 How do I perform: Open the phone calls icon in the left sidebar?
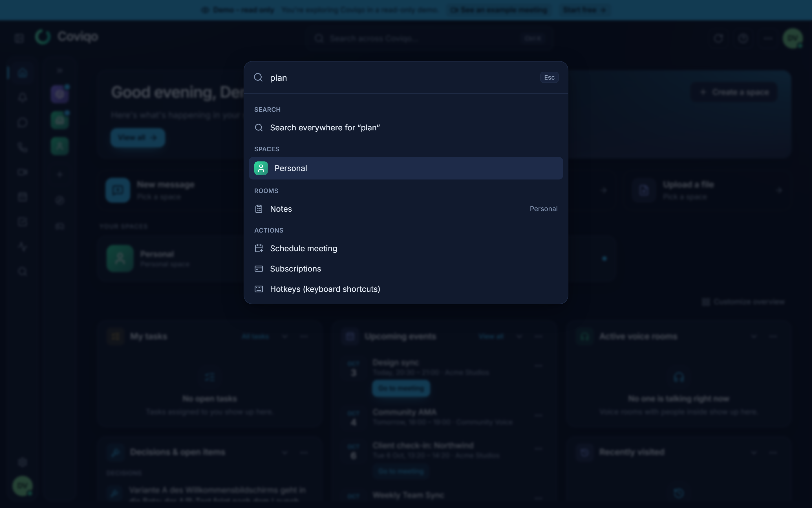point(23,147)
